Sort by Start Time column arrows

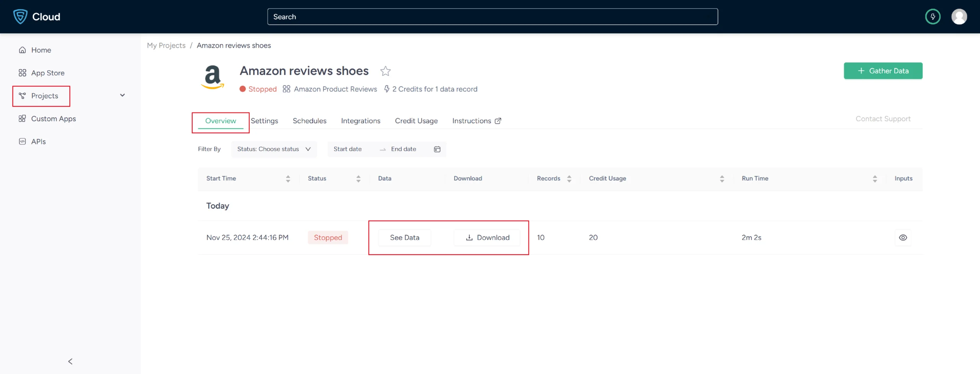pyautogui.click(x=288, y=179)
